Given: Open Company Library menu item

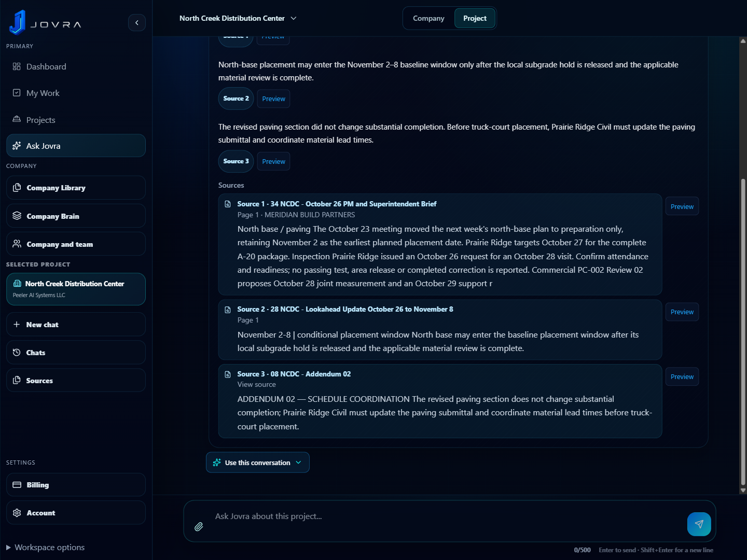Looking at the screenshot, I should pos(76,188).
